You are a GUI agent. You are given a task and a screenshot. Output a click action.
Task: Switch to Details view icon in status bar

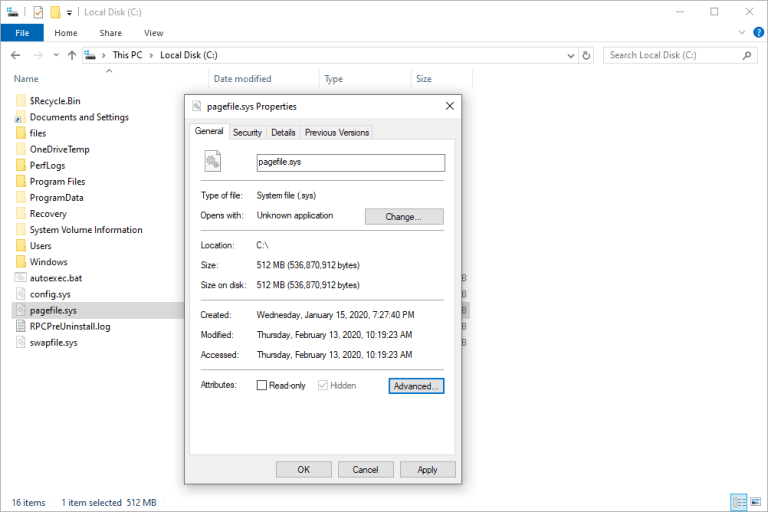pos(739,502)
